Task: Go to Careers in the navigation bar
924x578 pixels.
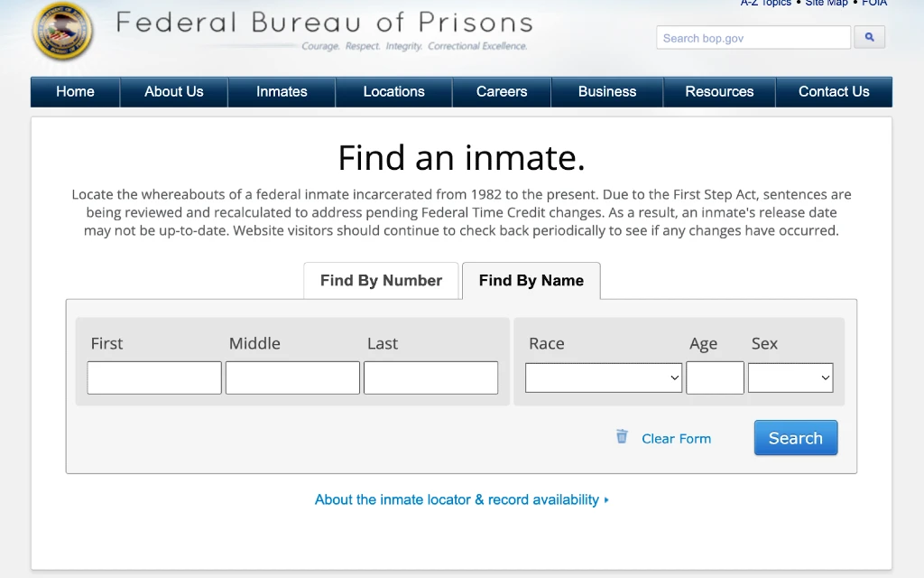Action: pyautogui.click(x=502, y=92)
